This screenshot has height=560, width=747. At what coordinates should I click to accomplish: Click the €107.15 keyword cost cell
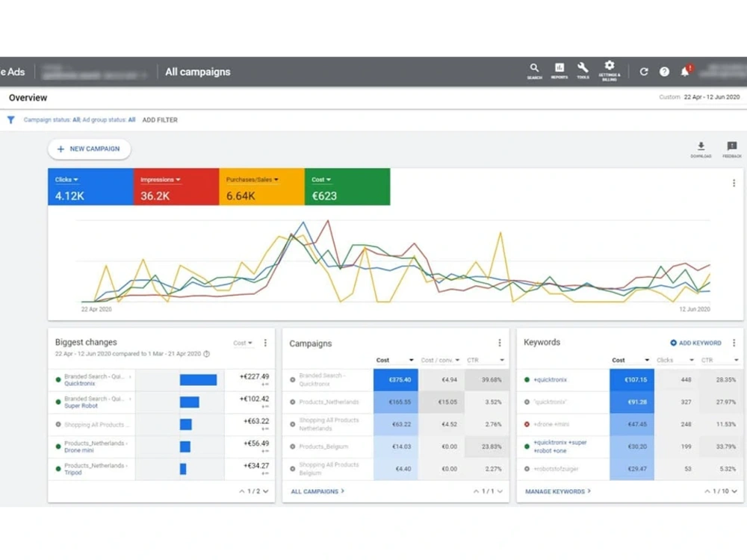632,380
